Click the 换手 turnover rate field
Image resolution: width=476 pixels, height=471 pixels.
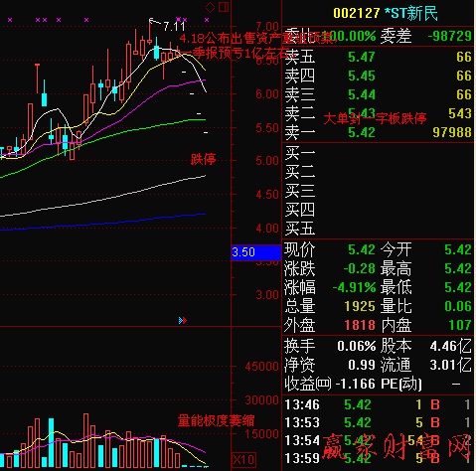tap(330, 346)
